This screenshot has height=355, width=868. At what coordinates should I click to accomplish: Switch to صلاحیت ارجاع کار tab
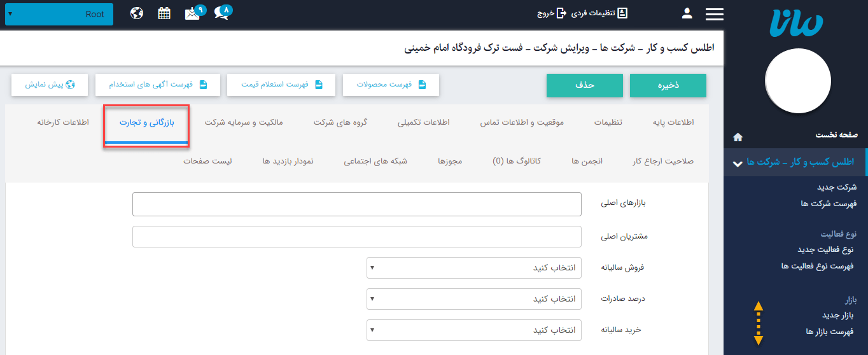coord(663,161)
